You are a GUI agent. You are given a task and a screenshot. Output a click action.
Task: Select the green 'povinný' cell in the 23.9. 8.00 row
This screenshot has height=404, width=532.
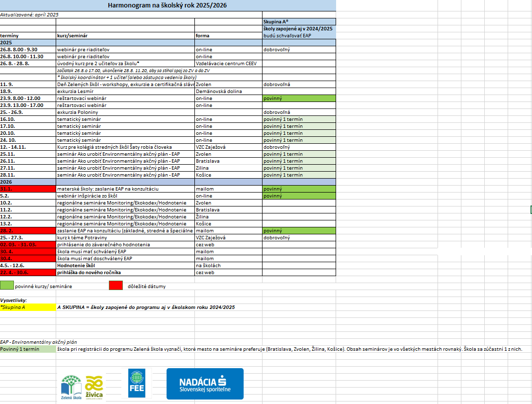click(x=299, y=98)
